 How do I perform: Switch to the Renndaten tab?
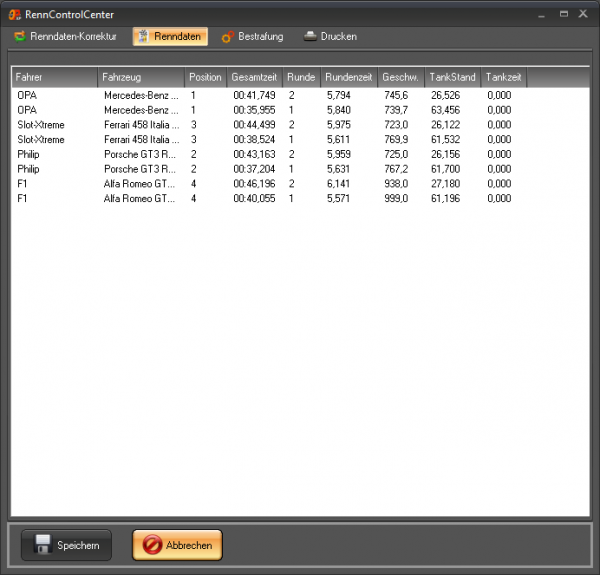coord(170,36)
